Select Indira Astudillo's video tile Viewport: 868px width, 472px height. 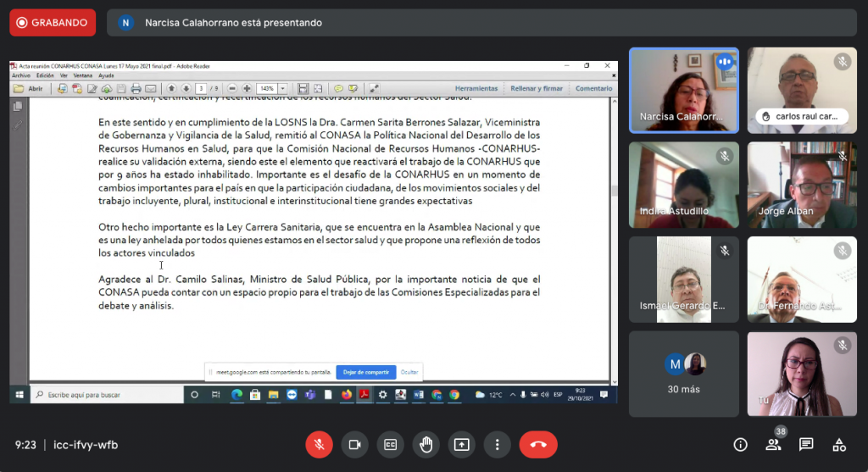pos(684,185)
